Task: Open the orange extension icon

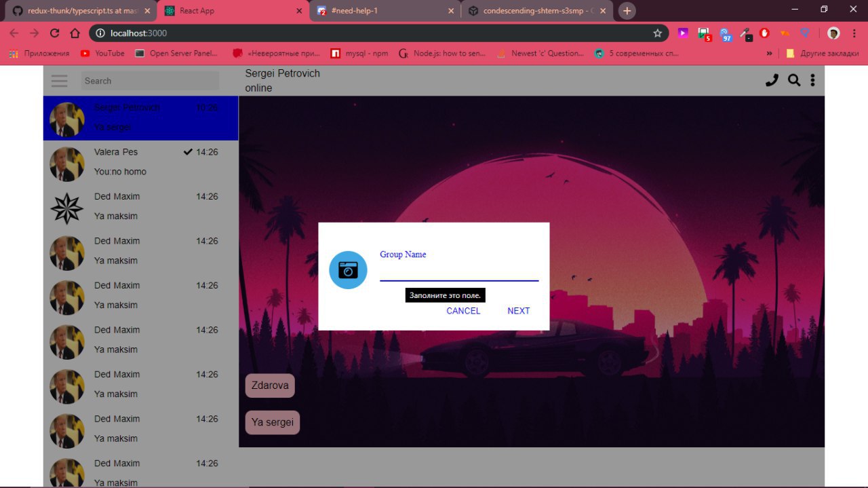Action: tap(785, 33)
